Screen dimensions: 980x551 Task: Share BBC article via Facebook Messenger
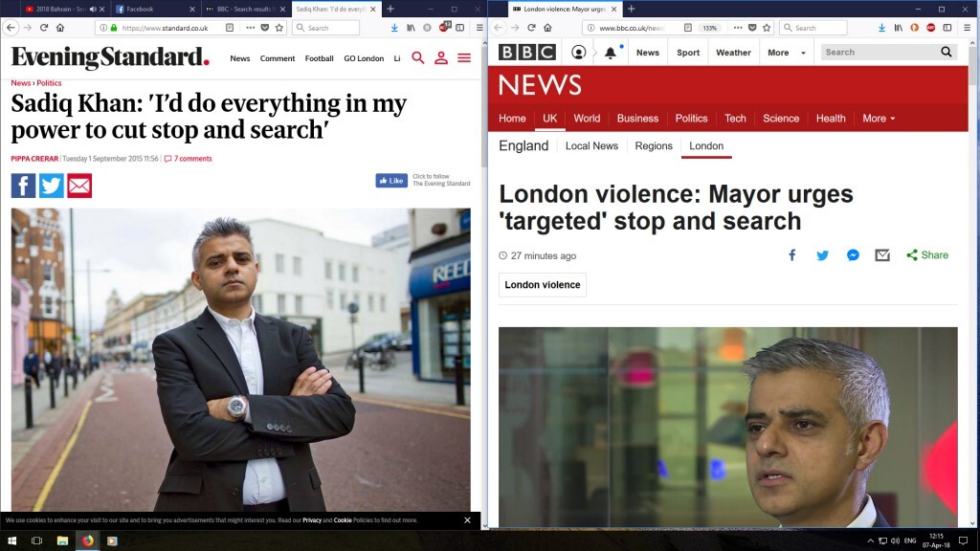(x=853, y=255)
